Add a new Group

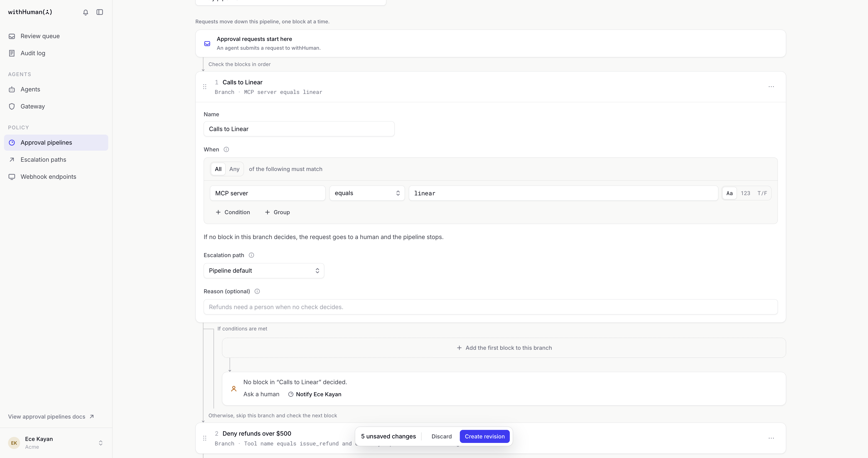point(277,212)
